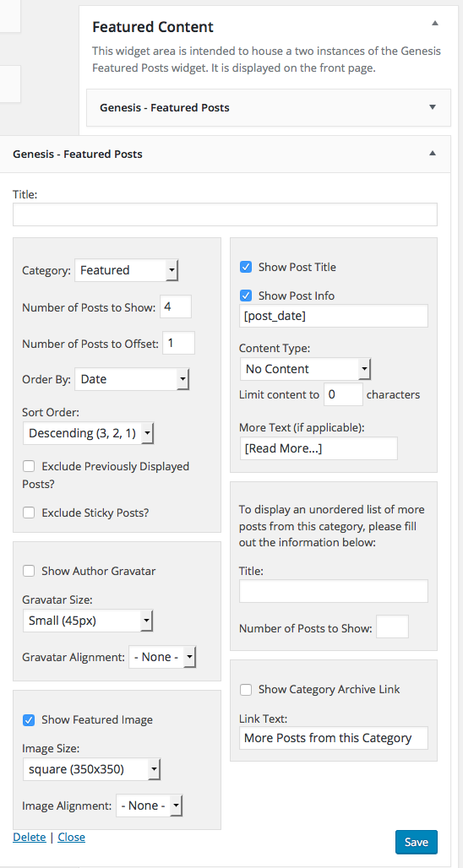Collapse the open Genesis - Featured Posts widget
The height and width of the screenshot is (868, 463).
pos(433,154)
